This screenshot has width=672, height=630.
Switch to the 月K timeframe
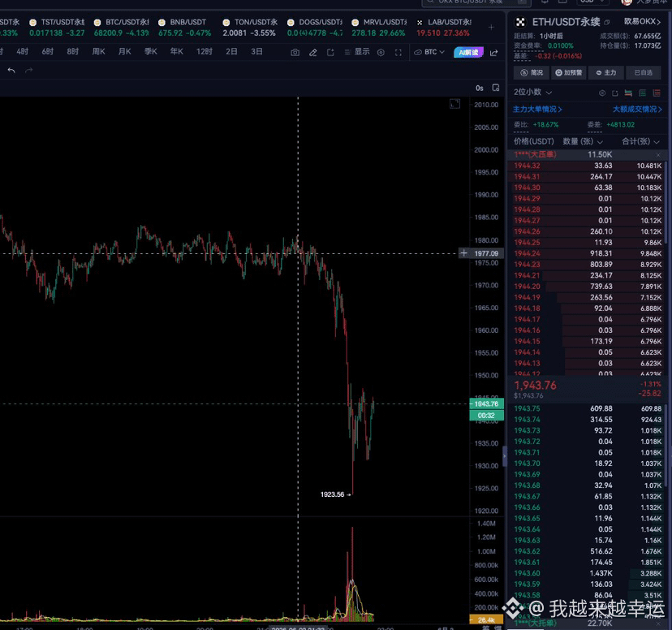click(x=125, y=52)
